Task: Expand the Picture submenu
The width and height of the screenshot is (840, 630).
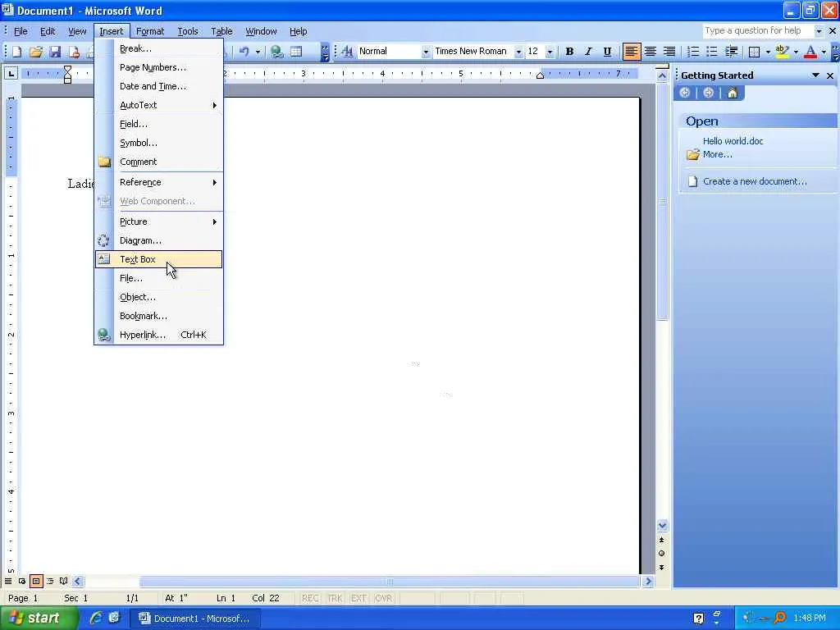Action: coord(158,221)
